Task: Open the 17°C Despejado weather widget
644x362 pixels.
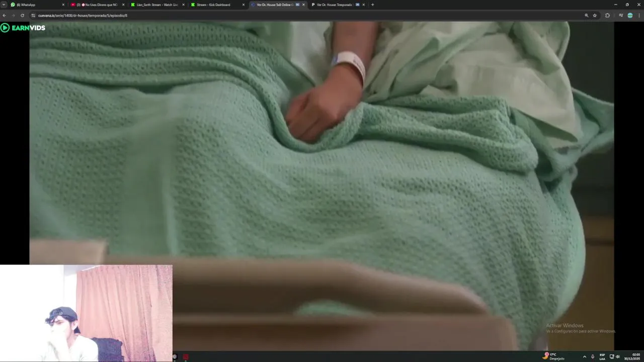Action: pyautogui.click(x=553, y=356)
